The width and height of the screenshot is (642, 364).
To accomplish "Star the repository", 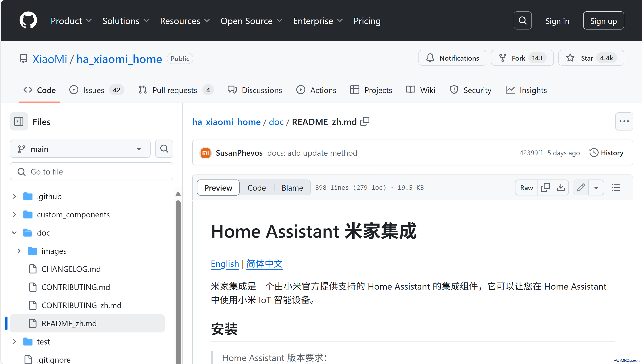I will [591, 58].
